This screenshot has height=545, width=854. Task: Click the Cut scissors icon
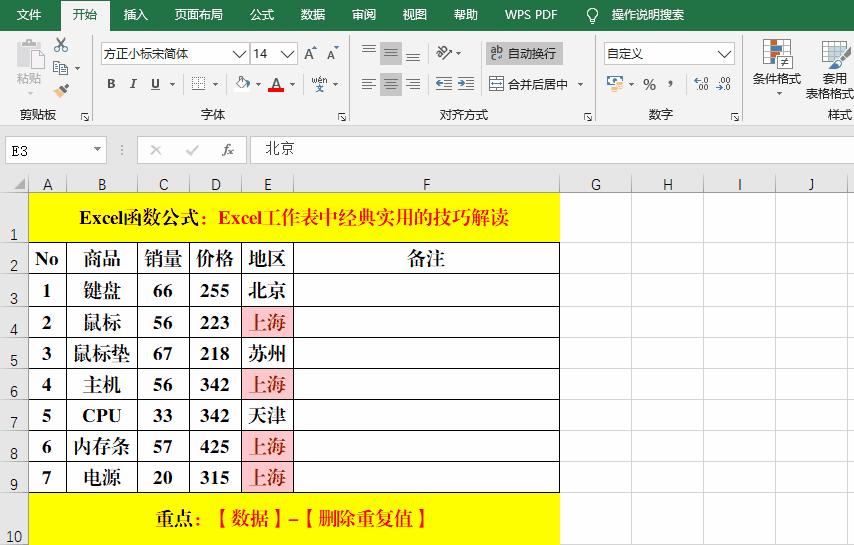point(61,45)
